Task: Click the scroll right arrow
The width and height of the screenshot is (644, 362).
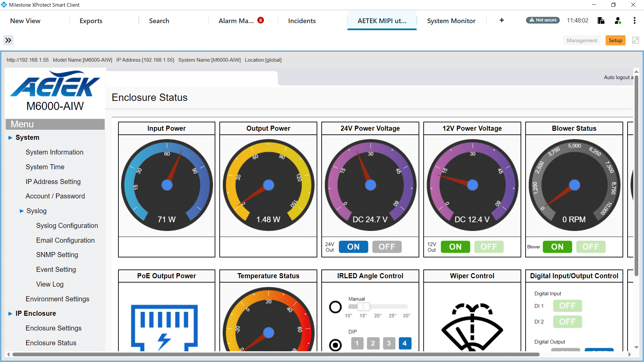Action: point(630,354)
